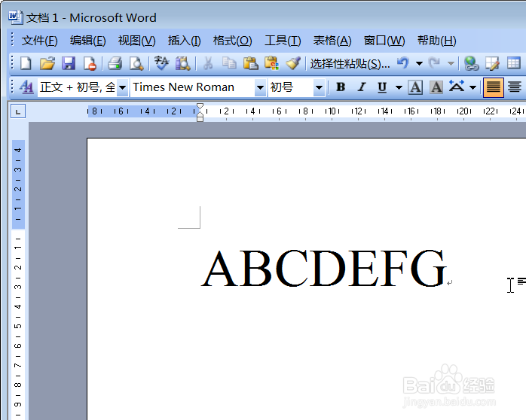Cut selection with scissors icon
The image size is (526, 420).
(x=208, y=63)
